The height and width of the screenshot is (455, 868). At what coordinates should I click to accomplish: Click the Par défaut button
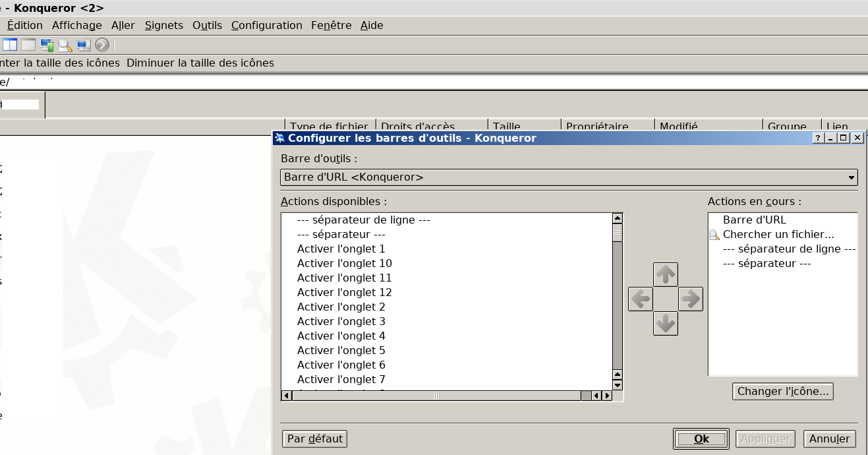pos(315,439)
